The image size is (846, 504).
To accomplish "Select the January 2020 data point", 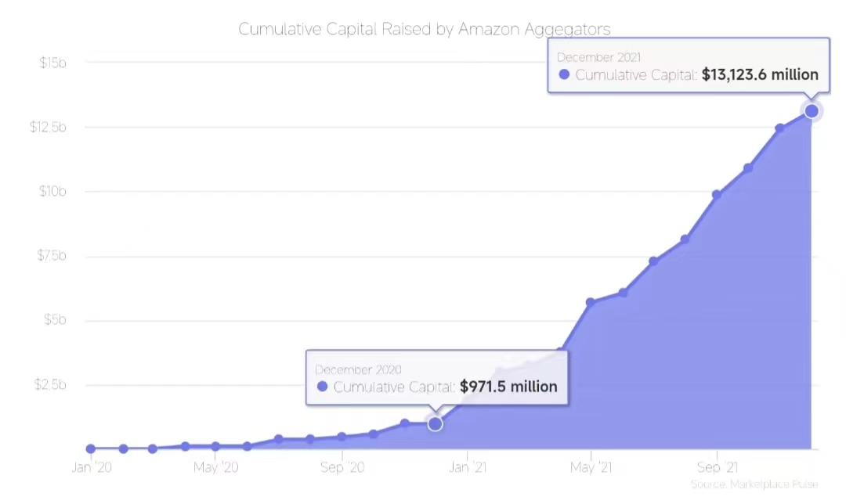I will tap(91, 448).
